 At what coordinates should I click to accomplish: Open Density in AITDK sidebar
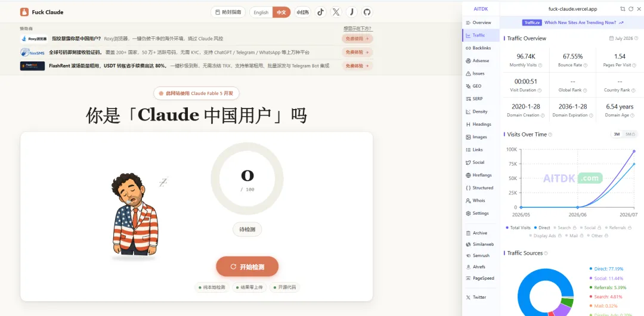(481, 111)
